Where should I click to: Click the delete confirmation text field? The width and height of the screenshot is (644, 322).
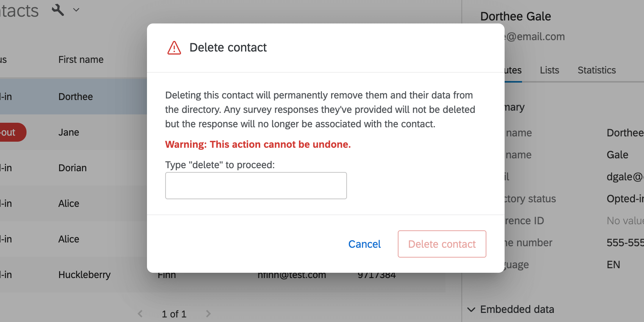point(256,186)
